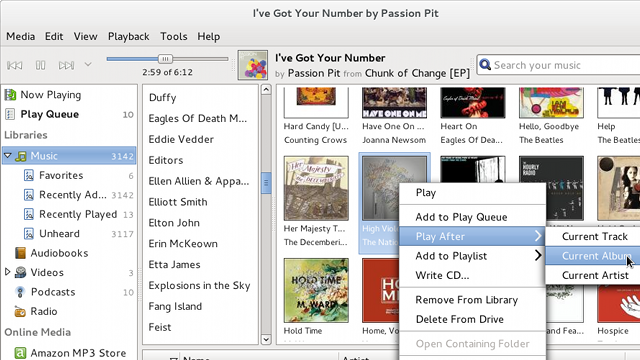Select artist Duffy
The width and height of the screenshot is (640, 360).
pyautogui.click(x=162, y=98)
